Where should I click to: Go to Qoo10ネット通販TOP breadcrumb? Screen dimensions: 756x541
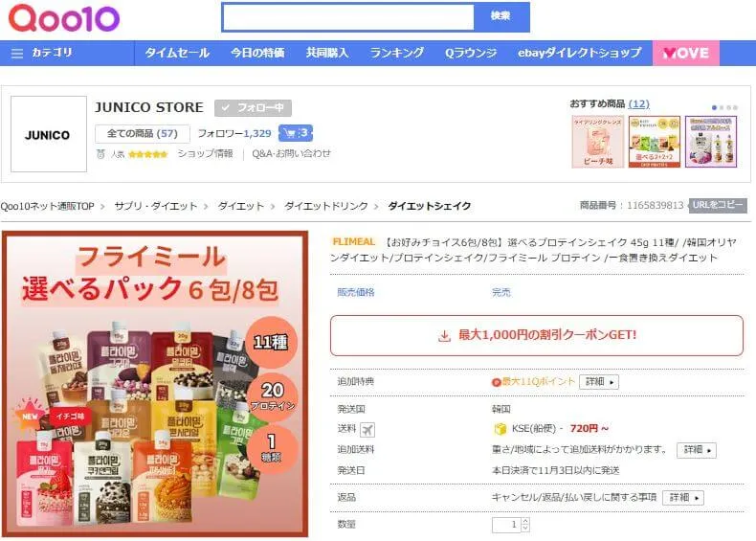[47, 206]
